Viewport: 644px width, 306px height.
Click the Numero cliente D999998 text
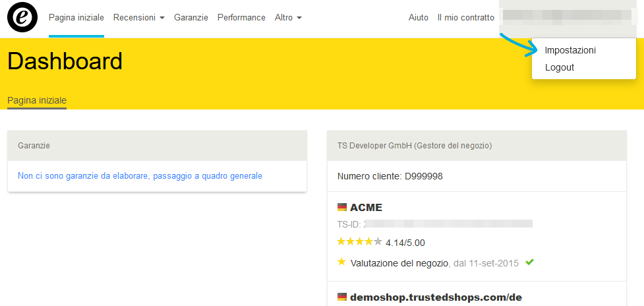390,177
